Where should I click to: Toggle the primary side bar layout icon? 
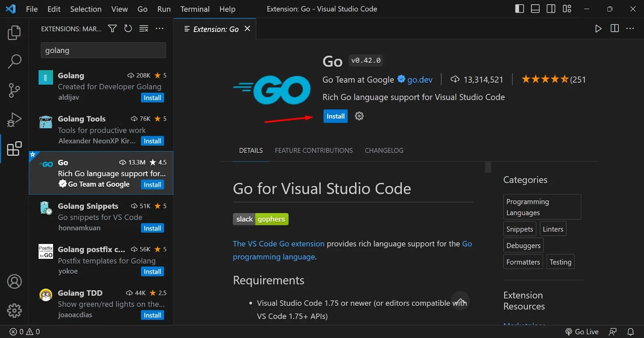pyautogui.click(x=520, y=9)
